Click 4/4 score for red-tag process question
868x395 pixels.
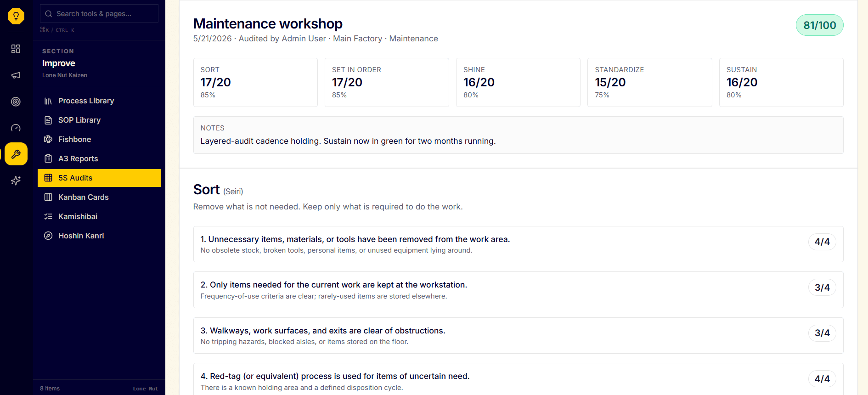click(x=822, y=379)
